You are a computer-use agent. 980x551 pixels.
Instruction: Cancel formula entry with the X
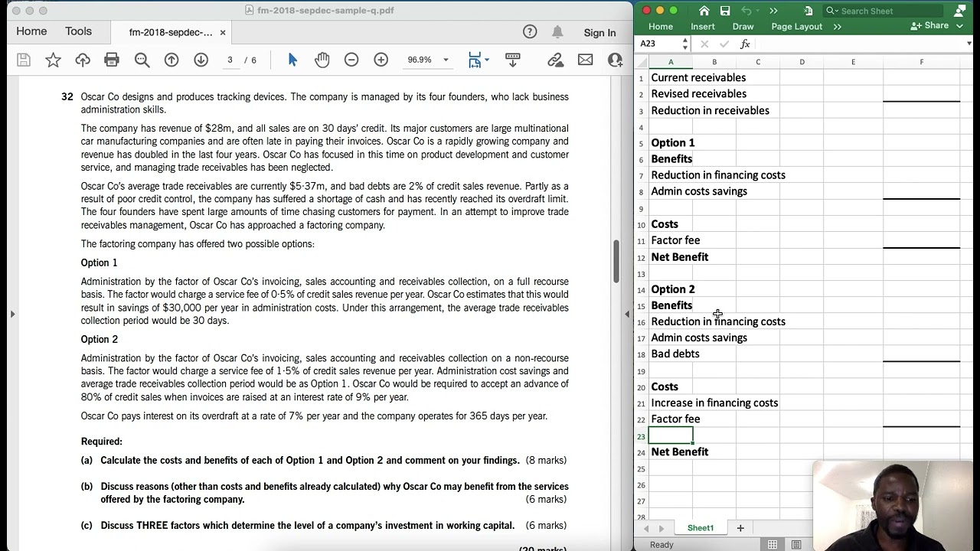pos(704,44)
